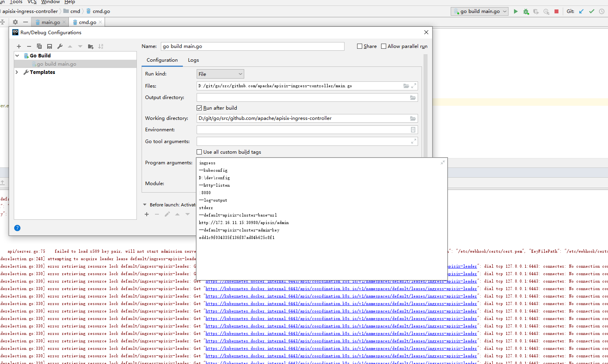Viewport: 608px width, 364px height.
Task: Move configuration up in dialog toolbar
Action: tap(70, 46)
